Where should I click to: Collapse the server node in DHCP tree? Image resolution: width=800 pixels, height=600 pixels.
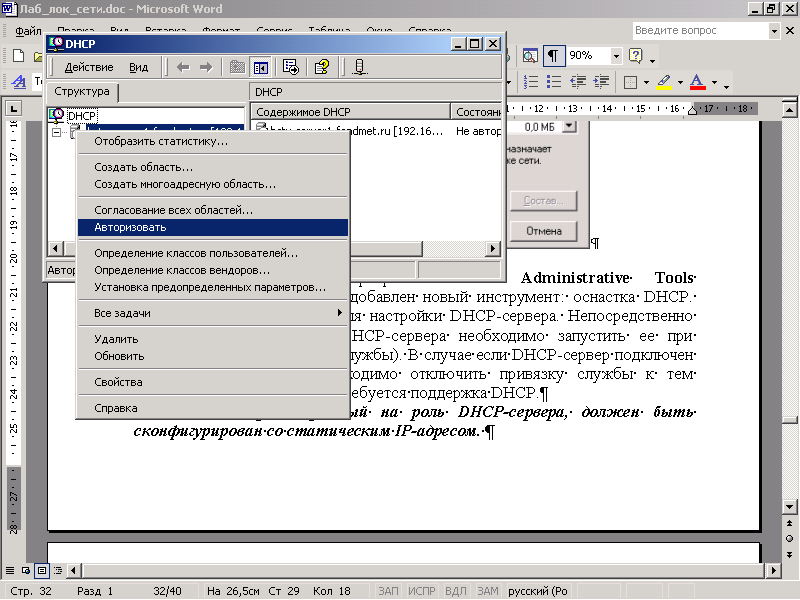[x=57, y=133]
